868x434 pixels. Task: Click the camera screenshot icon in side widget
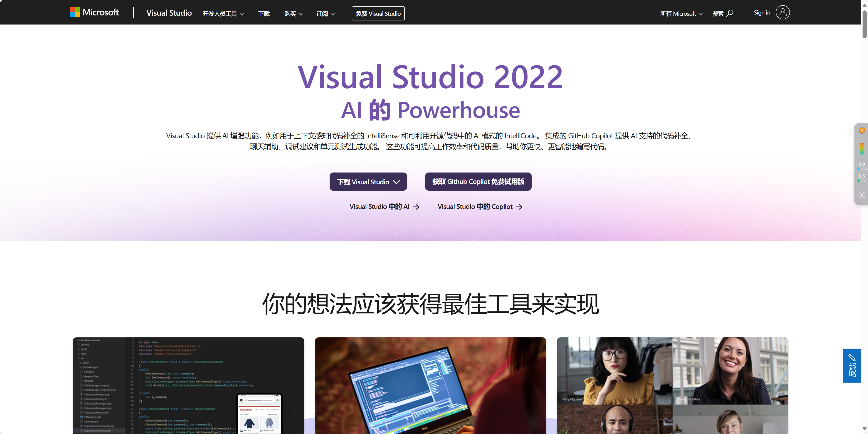pyautogui.click(x=862, y=195)
